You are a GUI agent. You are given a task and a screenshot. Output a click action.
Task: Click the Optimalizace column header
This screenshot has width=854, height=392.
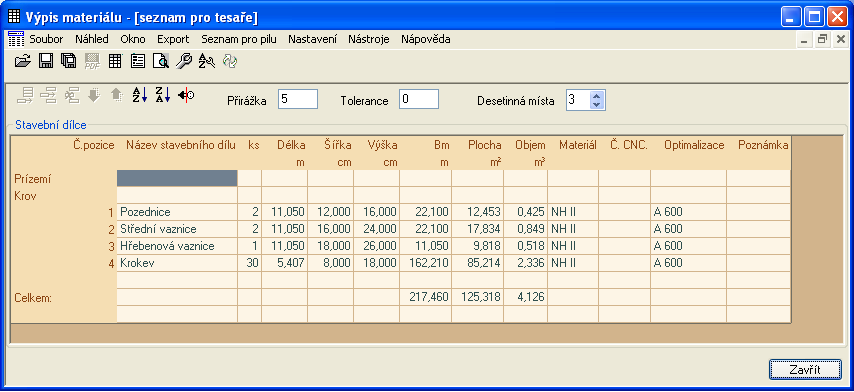694,145
